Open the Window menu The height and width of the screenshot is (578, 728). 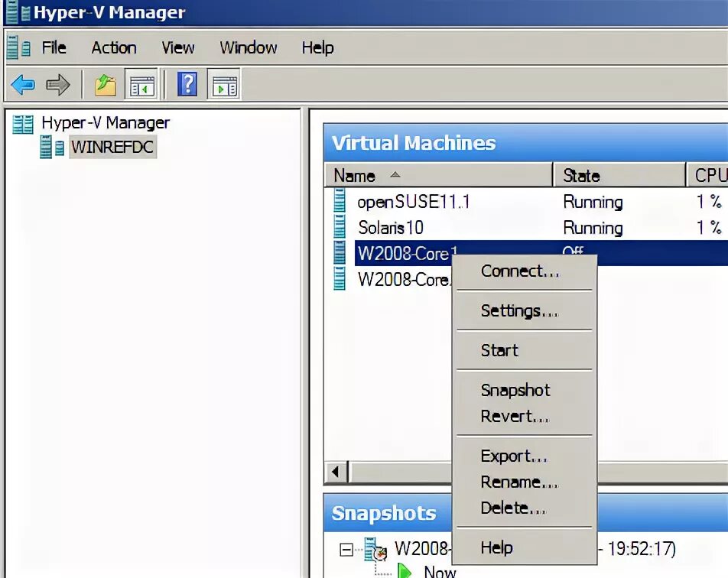(x=249, y=47)
